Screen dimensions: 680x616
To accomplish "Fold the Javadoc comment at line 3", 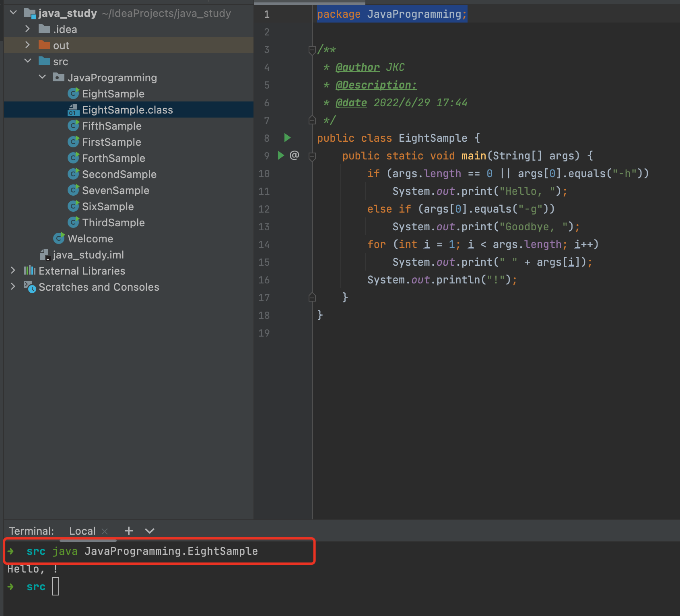I will coord(312,50).
